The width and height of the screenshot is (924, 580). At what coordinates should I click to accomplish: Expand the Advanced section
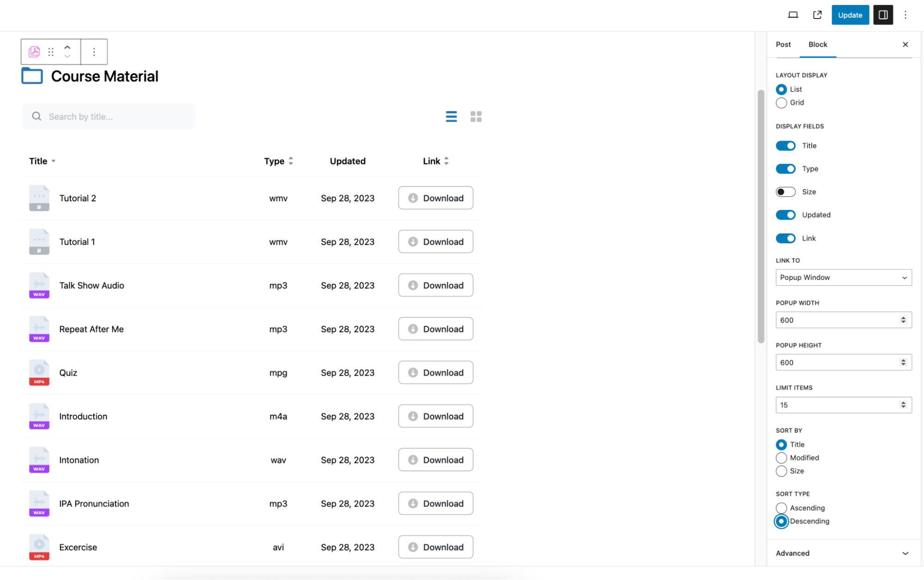pos(841,553)
